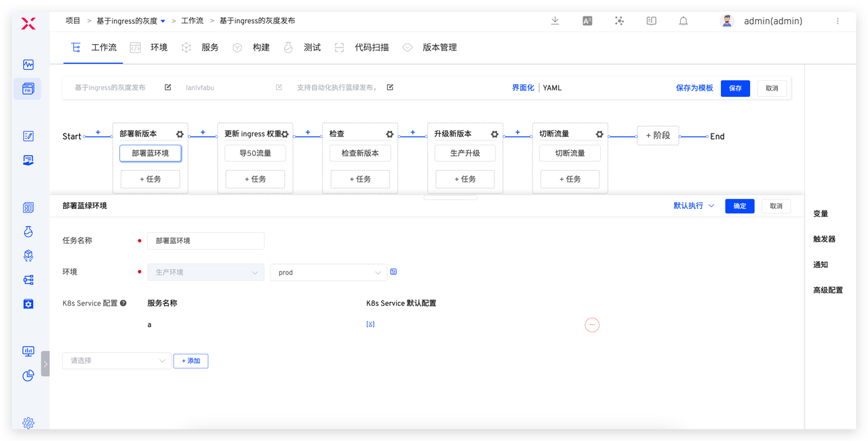
Task: Switch to YAML view mode
Action: (x=552, y=88)
